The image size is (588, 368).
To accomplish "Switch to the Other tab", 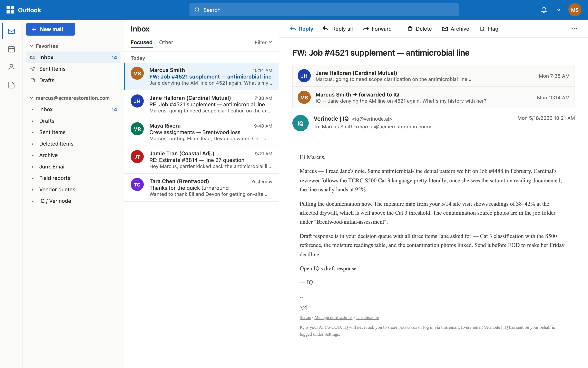I will point(166,42).
